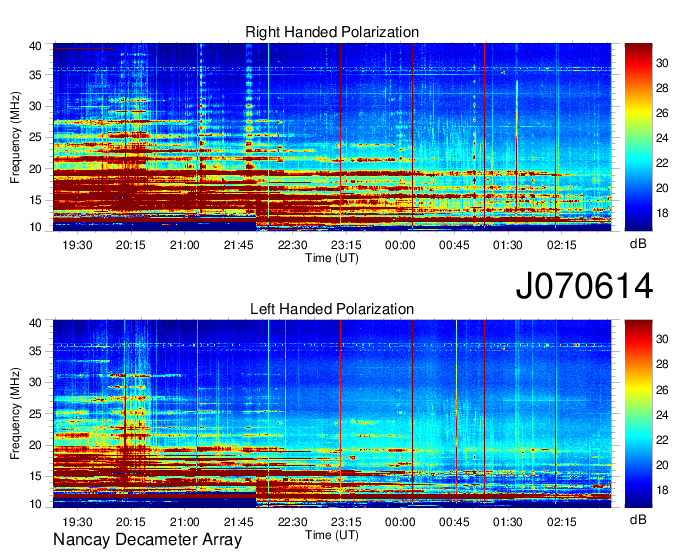Click the 26 dB label on Right Handed color bar

(x=662, y=114)
